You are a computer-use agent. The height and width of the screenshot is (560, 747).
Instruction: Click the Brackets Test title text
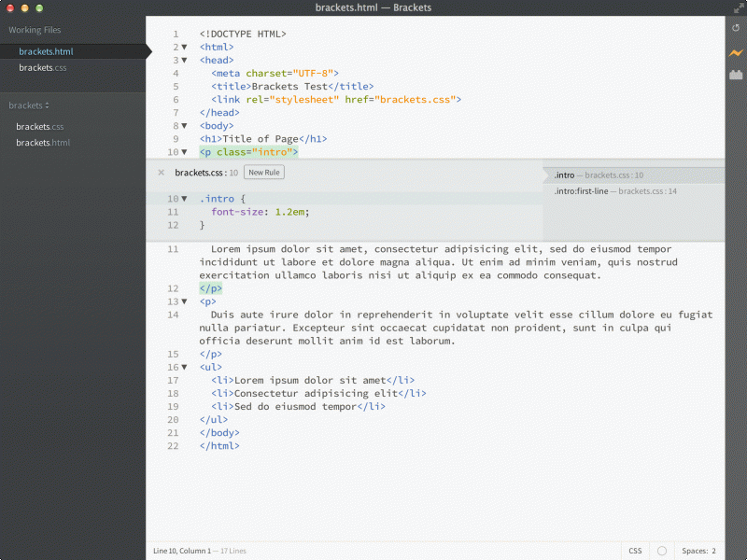(289, 86)
